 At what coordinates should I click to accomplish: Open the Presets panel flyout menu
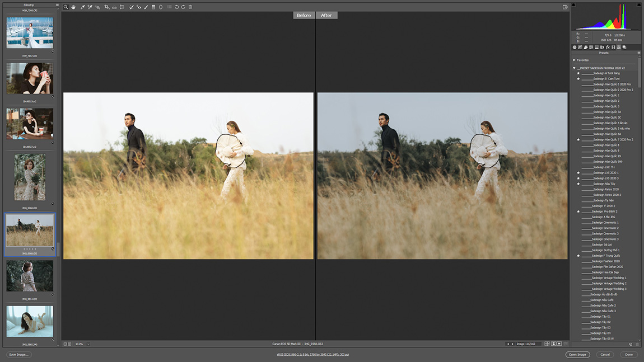[639, 53]
